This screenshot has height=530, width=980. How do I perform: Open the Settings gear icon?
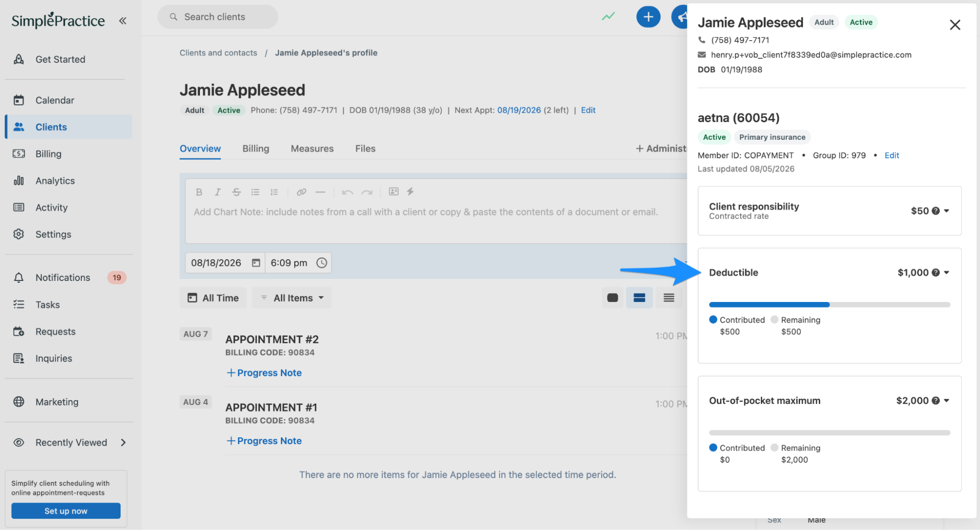click(x=19, y=234)
